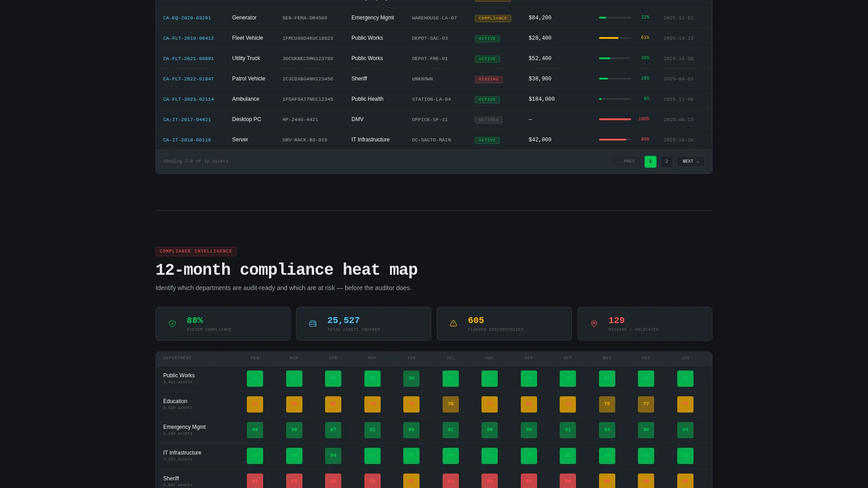Click the OCT column header
This screenshot has height=488, width=868.
coord(568,358)
